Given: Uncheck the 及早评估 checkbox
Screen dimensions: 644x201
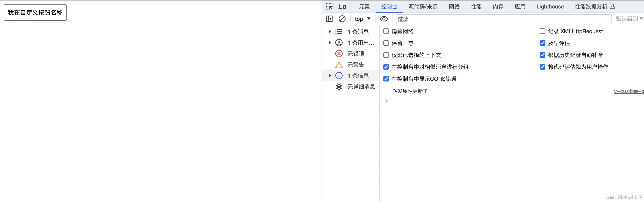Looking at the screenshot, I should pos(543,43).
